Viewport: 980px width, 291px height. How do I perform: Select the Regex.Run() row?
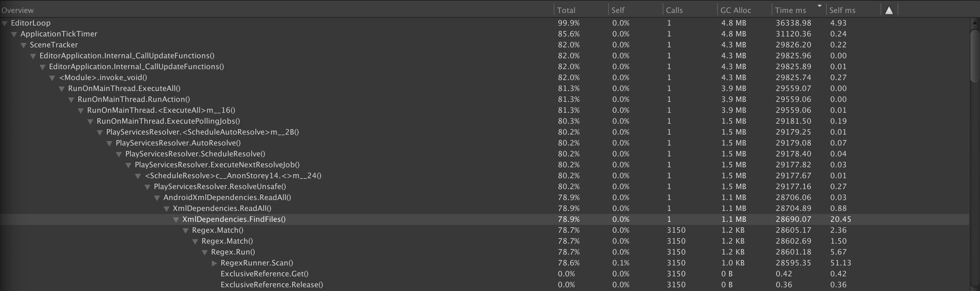tap(233, 252)
